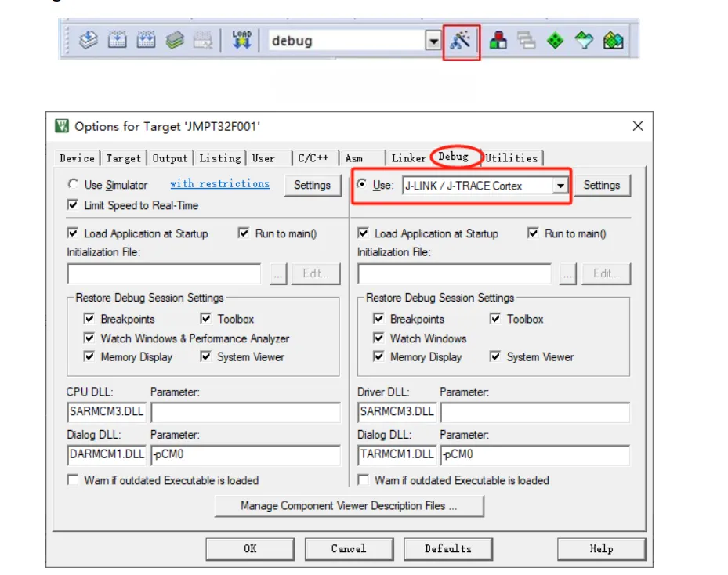Switch to the Target tab
This screenshot has width=728, height=575.
tap(124, 158)
